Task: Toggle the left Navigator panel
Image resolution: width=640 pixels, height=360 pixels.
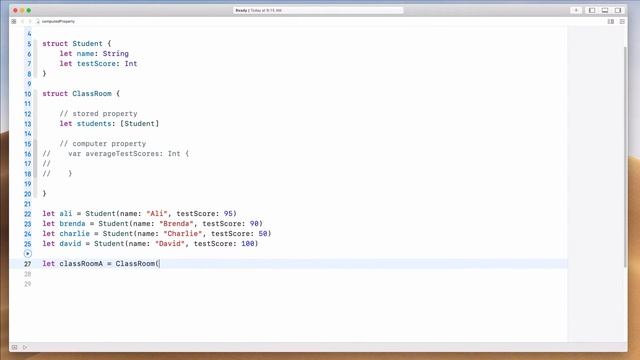Action: click(x=592, y=10)
